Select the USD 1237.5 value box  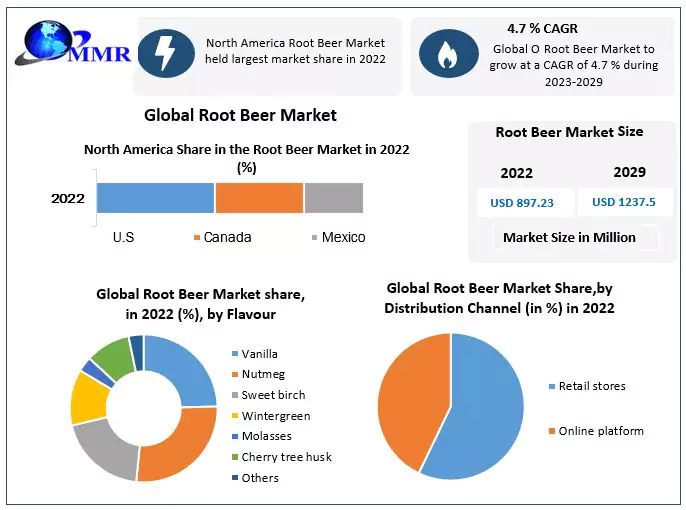point(623,202)
